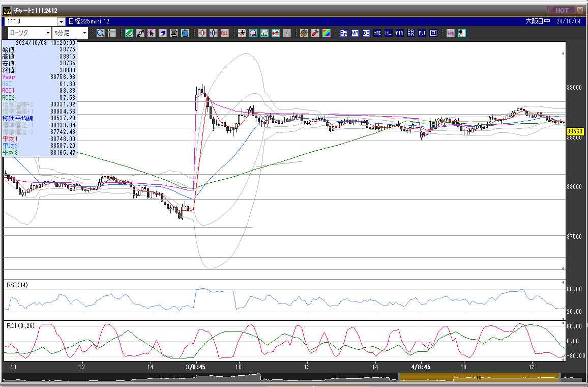Click the trash can delete icon

185,33
